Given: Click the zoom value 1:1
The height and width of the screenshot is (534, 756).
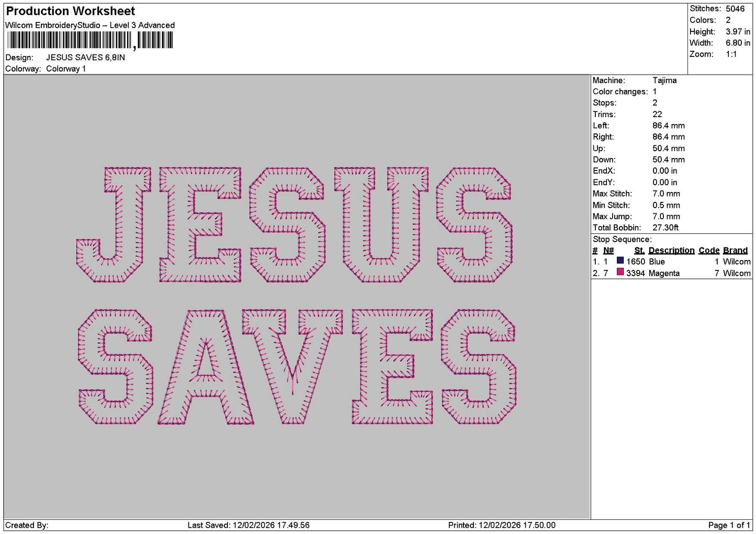Looking at the screenshot, I should coord(731,54).
